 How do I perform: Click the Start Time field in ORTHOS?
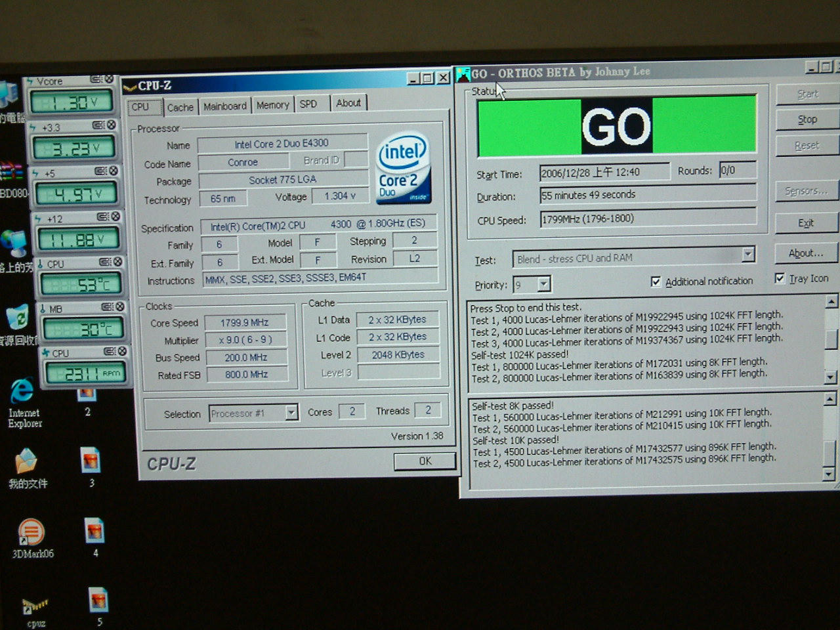point(604,172)
